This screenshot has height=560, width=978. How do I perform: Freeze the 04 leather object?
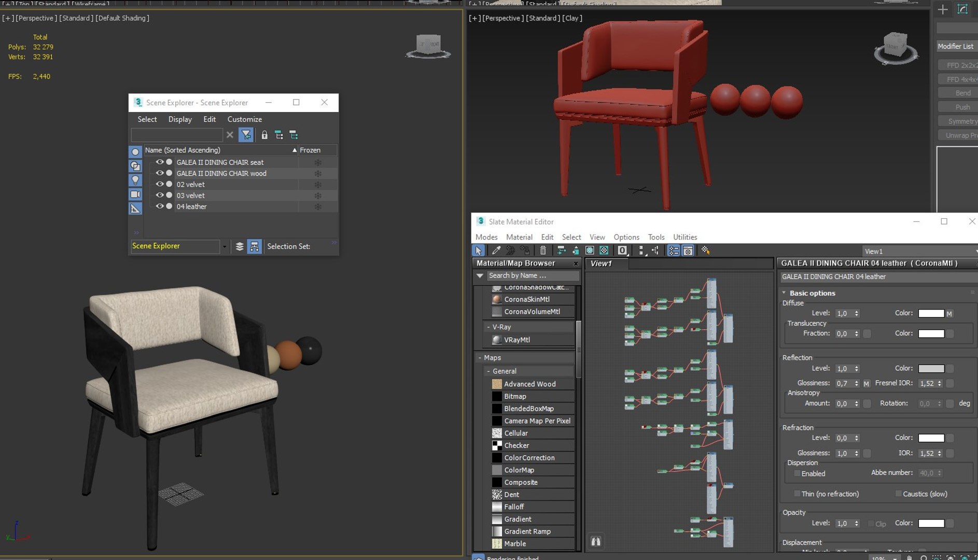point(318,206)
